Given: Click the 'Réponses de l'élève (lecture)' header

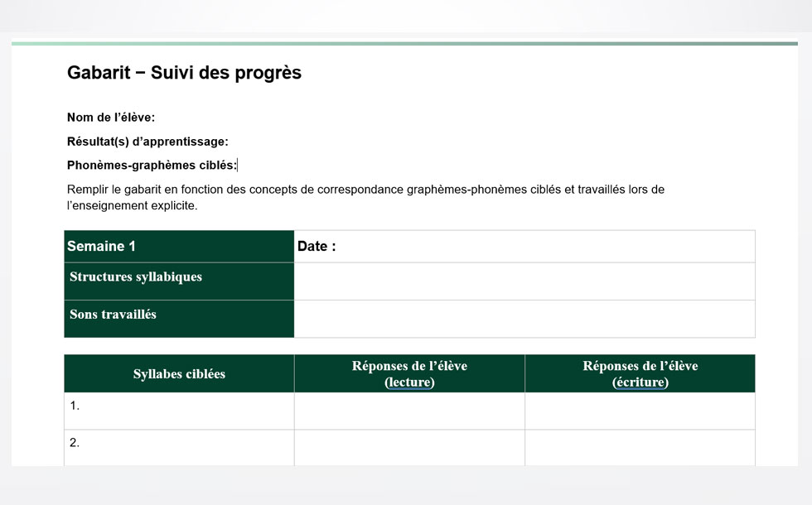Looking at the screenshot, I should pyautogui.click(x=409, y=373).
